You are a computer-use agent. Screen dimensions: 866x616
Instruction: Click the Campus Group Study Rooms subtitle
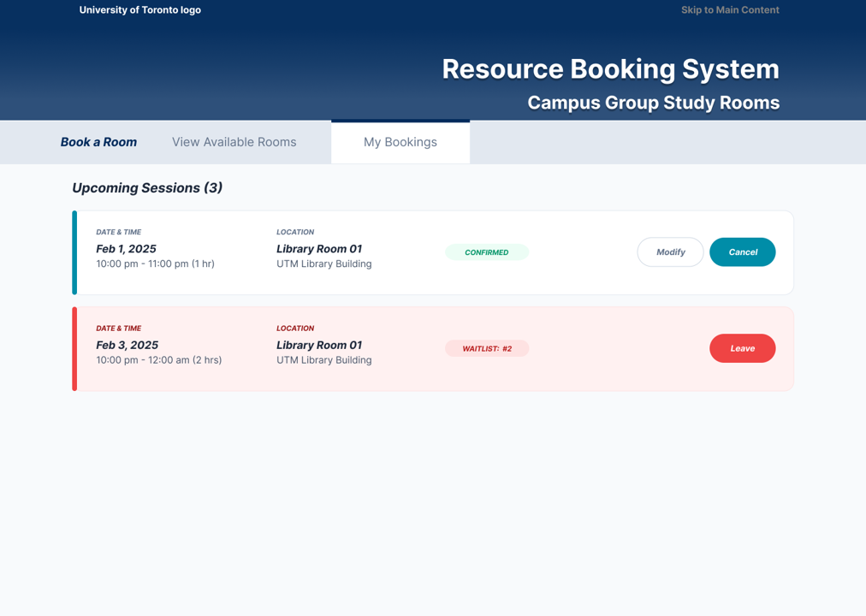653,102
